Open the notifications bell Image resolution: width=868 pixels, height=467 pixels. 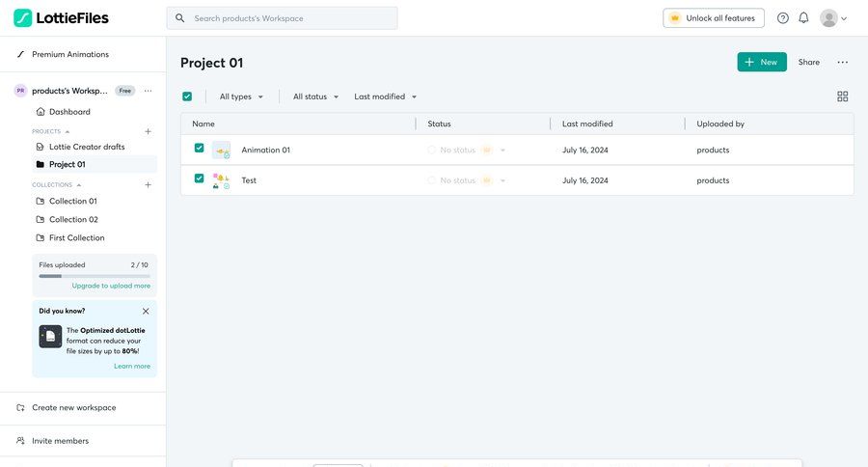803,18
